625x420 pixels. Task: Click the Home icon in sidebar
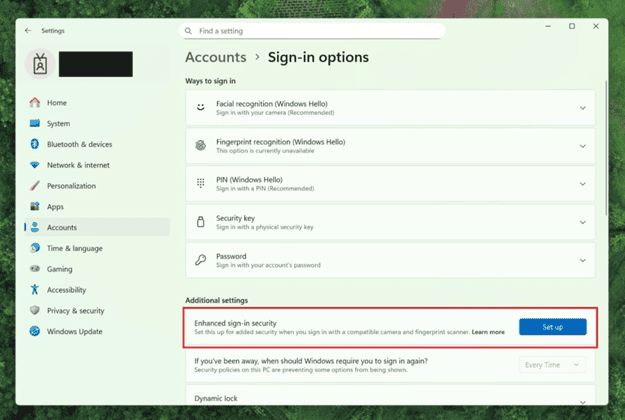(x=35, y=103)
